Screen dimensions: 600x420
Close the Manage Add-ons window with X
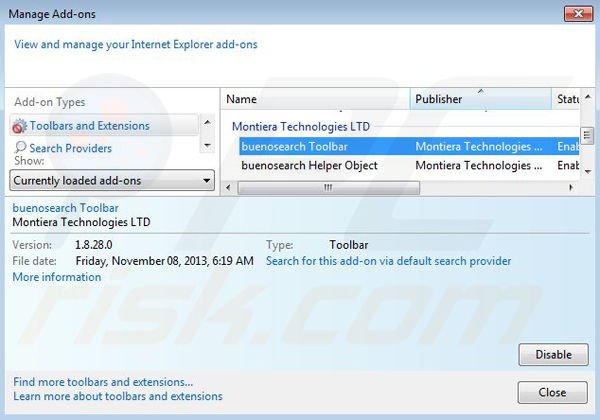pyautogui.click(x=578, y=14)
